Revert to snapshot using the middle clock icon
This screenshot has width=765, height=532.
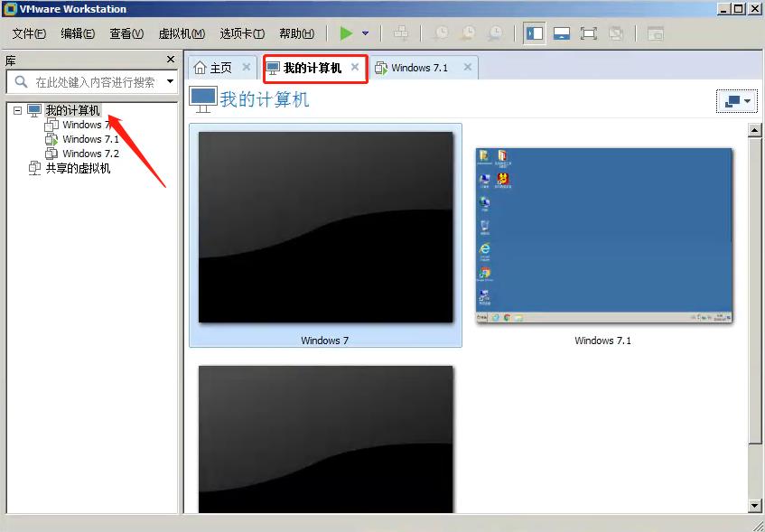[469, 33]
